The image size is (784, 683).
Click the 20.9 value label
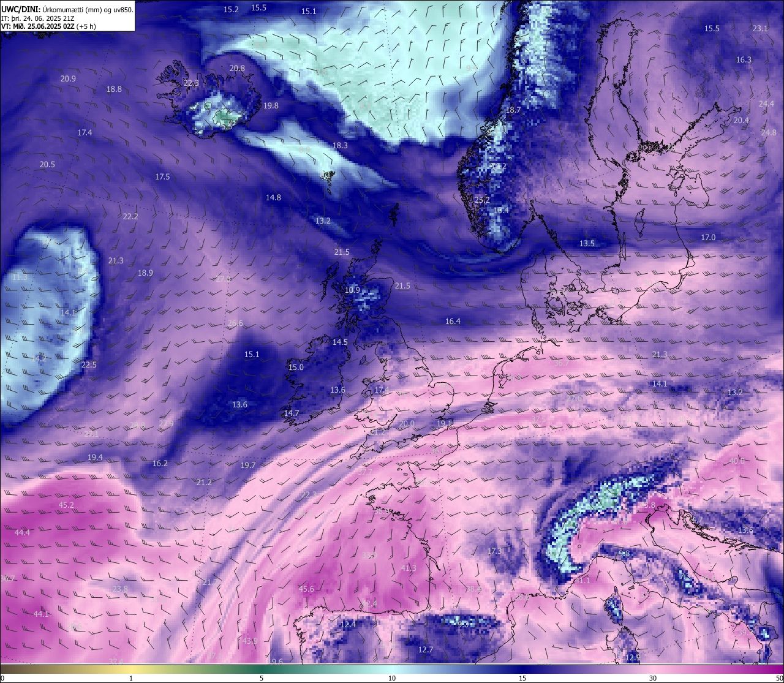pos(68,79)
